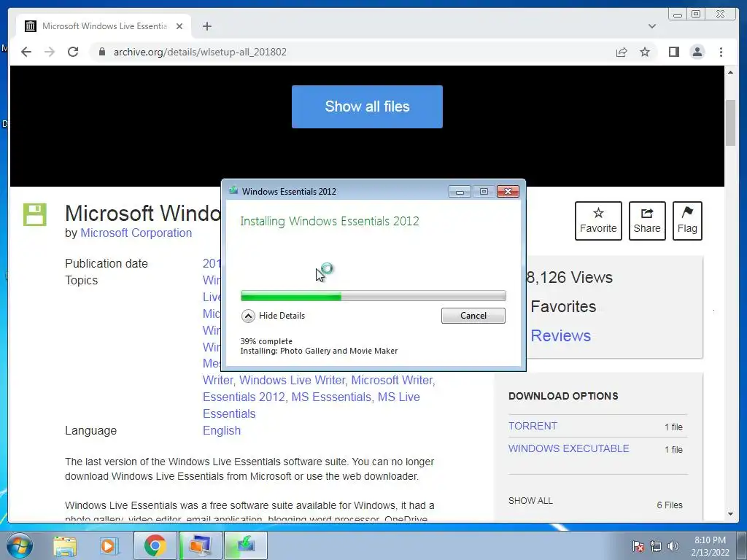Viewport: 747px width, 560px height.
Task: Click the Windows Essentials 2012 title icon
Action: (233, 191)
